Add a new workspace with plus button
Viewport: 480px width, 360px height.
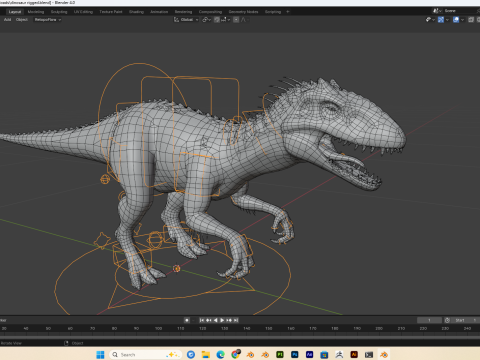288,12
